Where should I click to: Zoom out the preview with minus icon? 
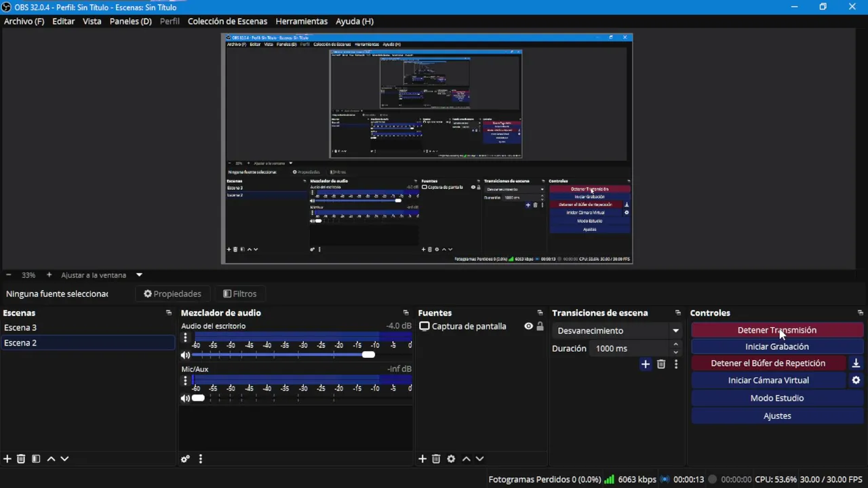point(9,275)
